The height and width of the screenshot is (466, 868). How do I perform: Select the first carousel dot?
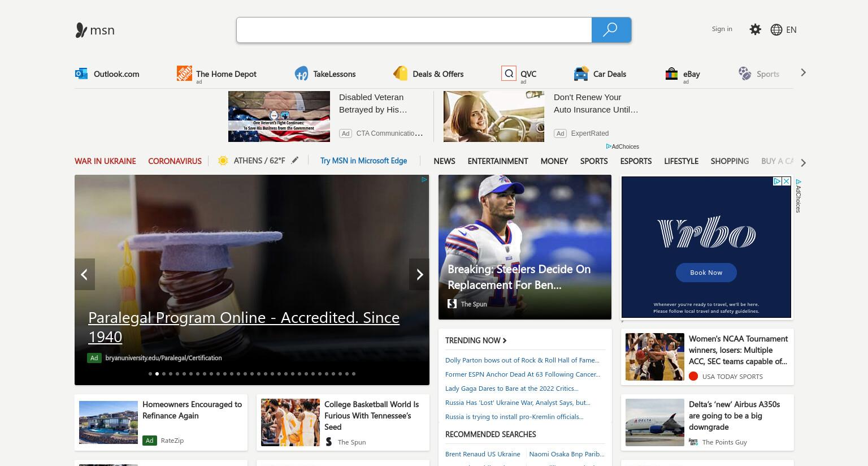150,374
